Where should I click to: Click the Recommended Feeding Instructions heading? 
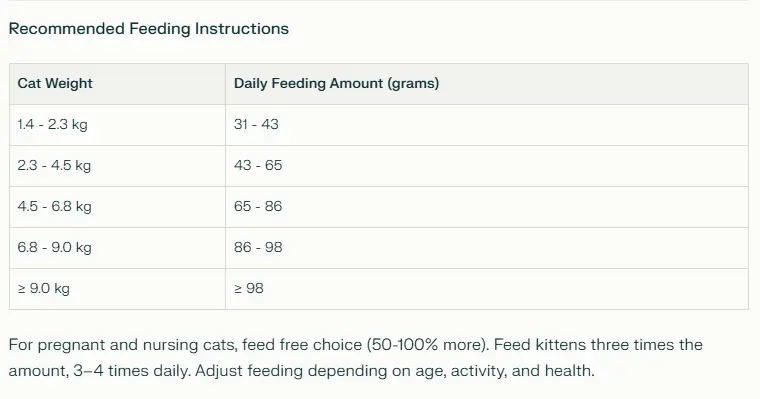[149, 29]
